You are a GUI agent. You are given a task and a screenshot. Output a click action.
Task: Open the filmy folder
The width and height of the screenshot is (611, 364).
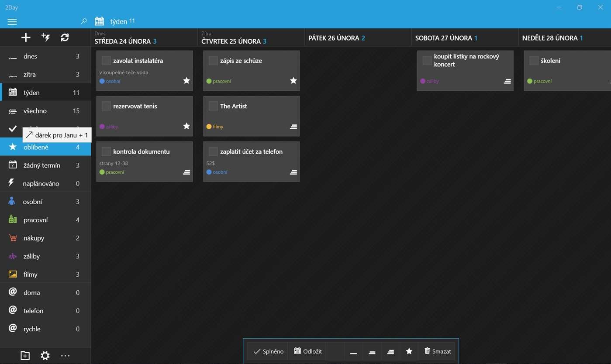[45, 275]
